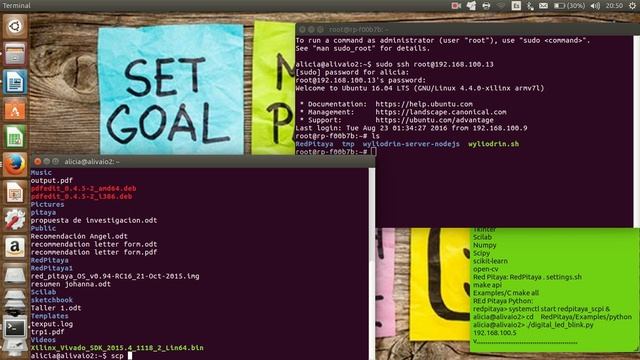This screenshot has width=640, height=360.
Task: Open the Ubuntu Dash search launcher
Action: [15, 27]
